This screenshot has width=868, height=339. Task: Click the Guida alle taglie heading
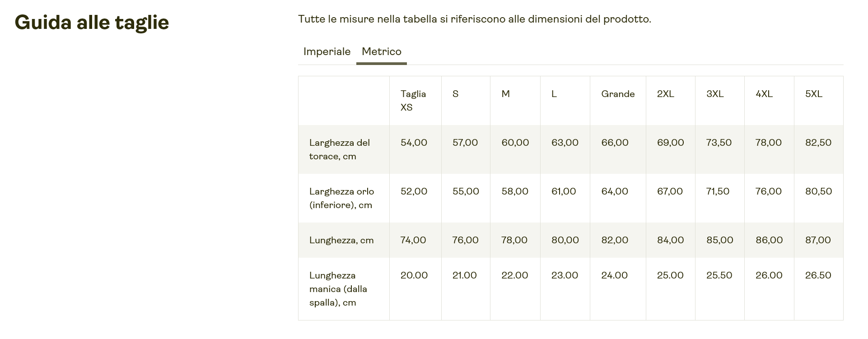(92, 22)
